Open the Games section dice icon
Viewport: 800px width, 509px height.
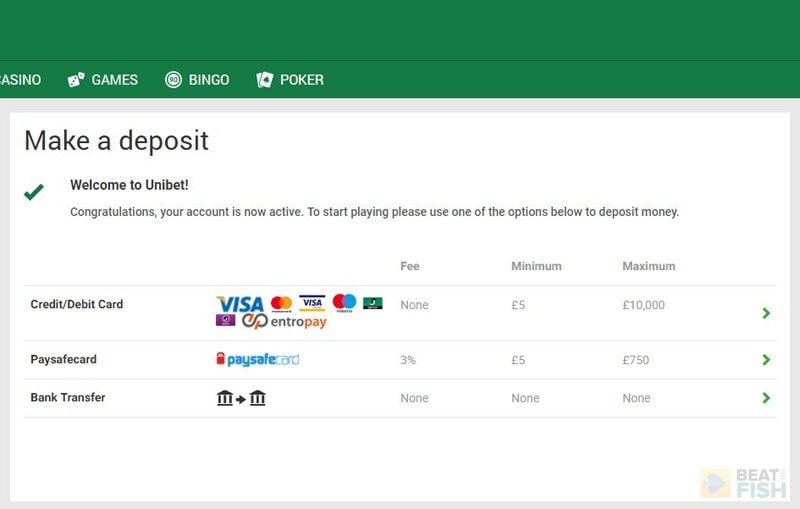(76, 80)
